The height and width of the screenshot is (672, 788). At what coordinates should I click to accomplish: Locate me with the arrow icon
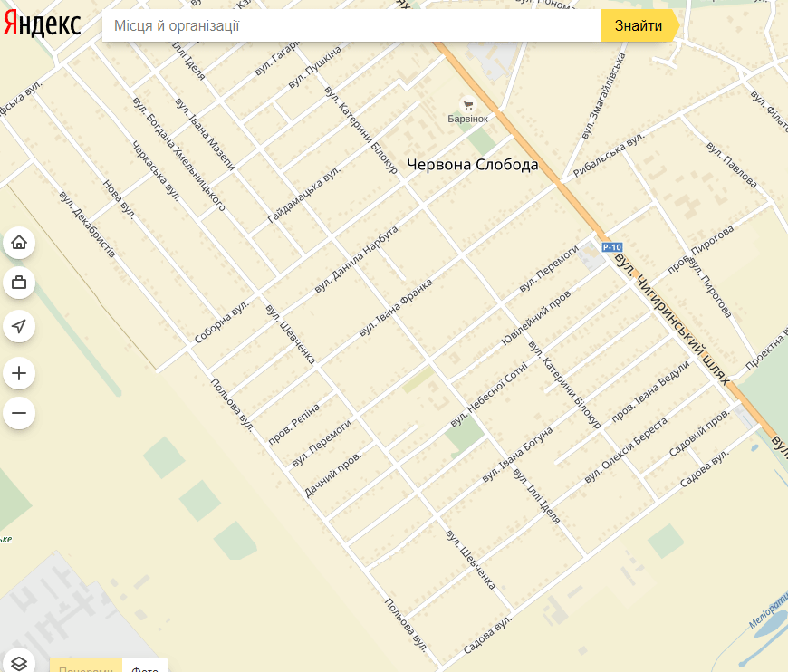click(x=19, y=326)
